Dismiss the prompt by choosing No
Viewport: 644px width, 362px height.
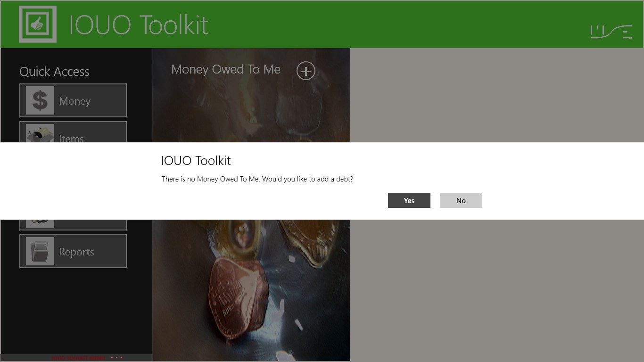461,200
